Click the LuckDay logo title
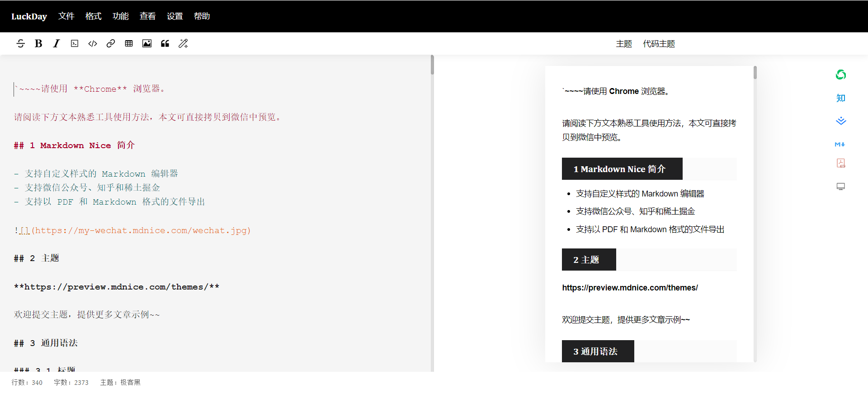Image resolution: width=868 pixels, height=393 pixels. (29, 16)
